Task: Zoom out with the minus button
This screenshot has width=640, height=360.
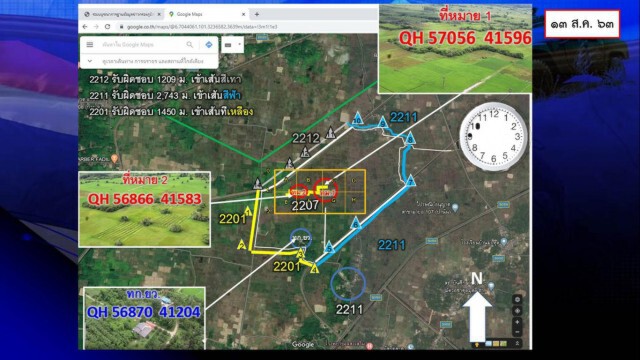Action: (517, 332)
